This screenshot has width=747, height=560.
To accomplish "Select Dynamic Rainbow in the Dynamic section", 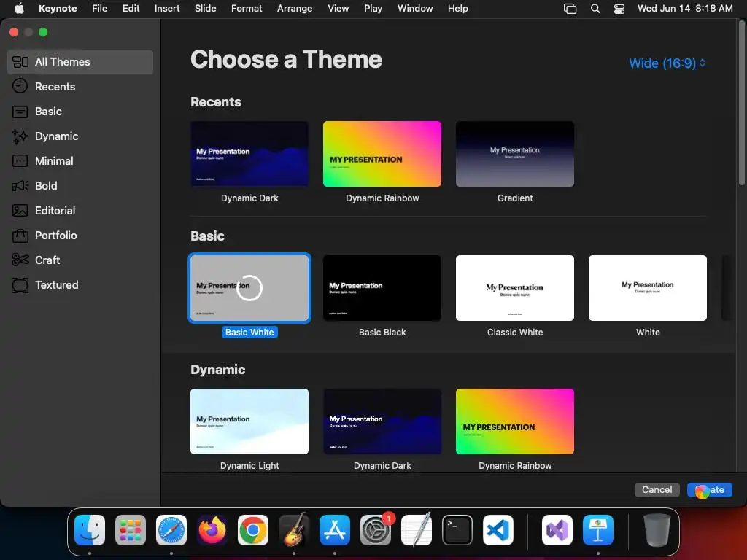I will pyautogui.click(x=515, y=421).
